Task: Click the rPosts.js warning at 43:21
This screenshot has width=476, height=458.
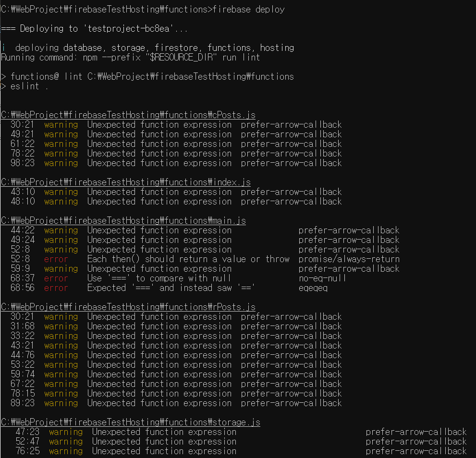Action: click(x=176, y=345)
